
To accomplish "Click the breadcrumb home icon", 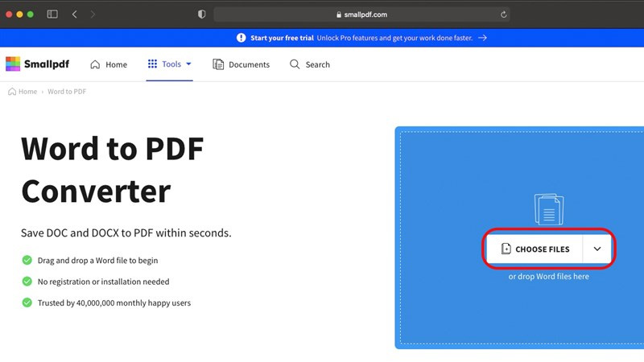I will 12,92.
